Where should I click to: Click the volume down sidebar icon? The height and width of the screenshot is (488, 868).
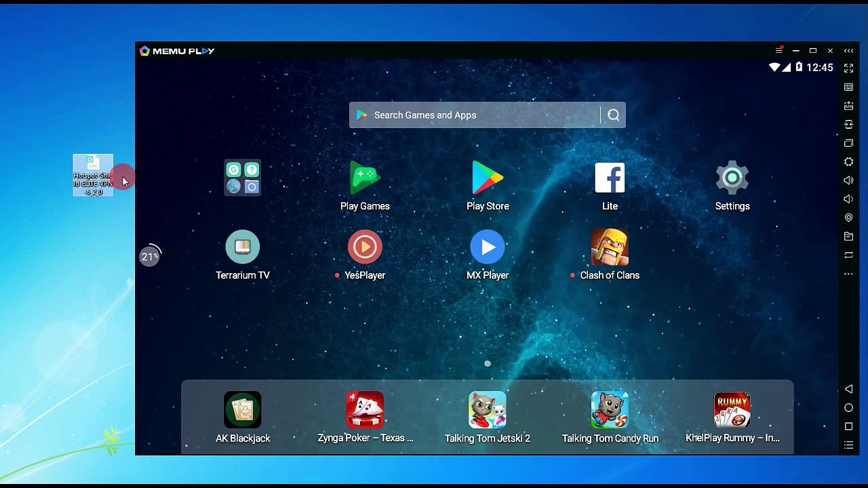(848, 199)
